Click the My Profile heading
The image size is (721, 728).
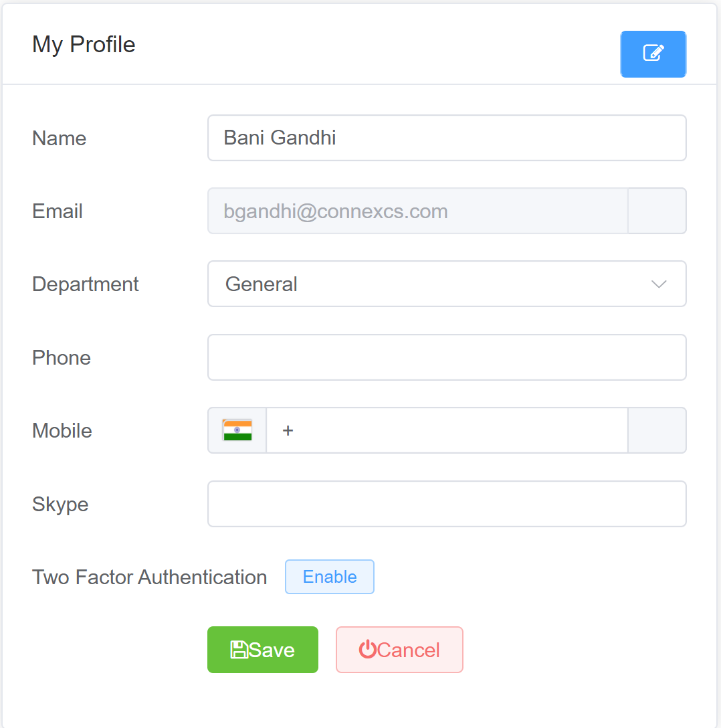click(x=84, y=44)
